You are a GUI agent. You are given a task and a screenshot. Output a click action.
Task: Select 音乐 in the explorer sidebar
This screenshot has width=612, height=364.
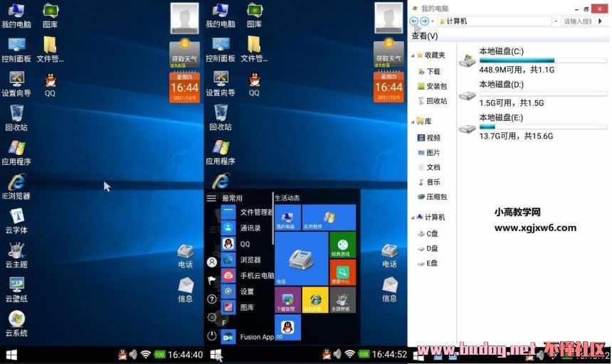(429, 182)
